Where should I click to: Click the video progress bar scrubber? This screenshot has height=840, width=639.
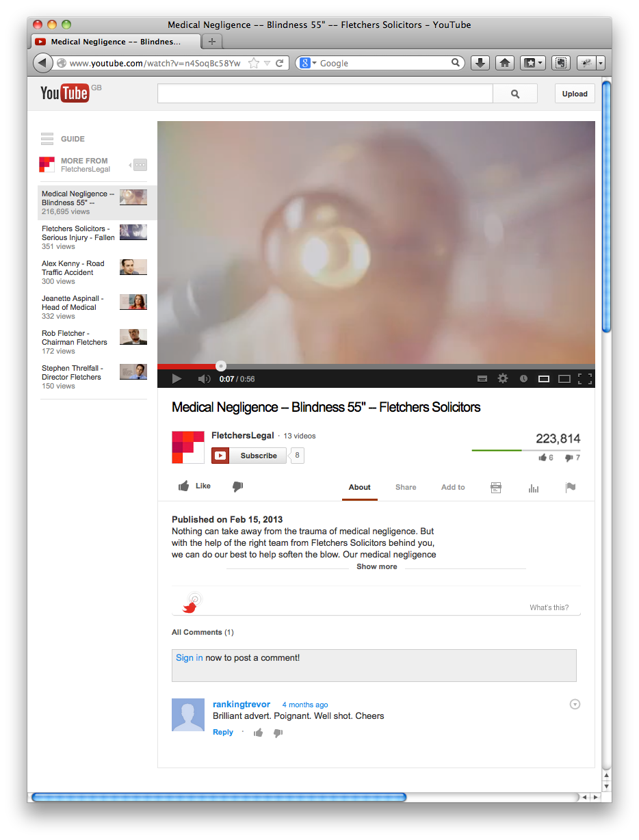tap(221, 366)
